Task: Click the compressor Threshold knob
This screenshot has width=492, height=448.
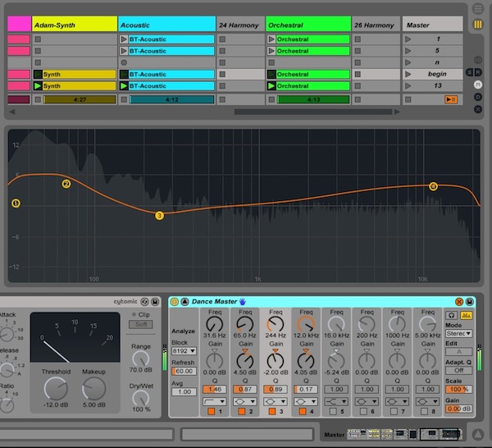Action: [x=56, y=389]
